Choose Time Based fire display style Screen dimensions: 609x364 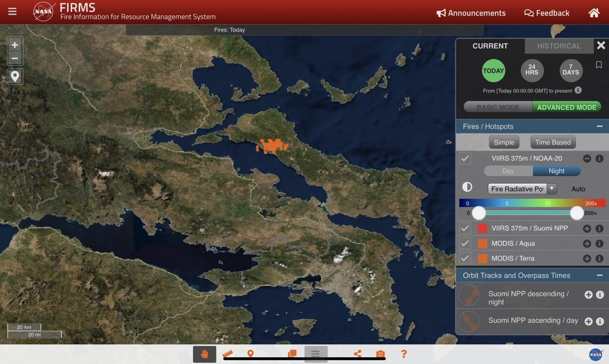click(x=553, y=142)
